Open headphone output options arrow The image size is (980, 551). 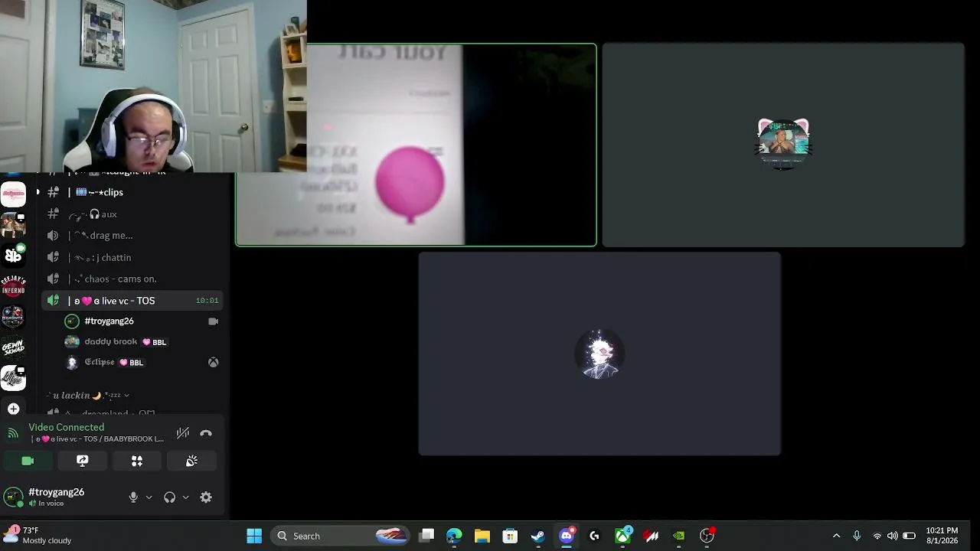click(185, 497)
